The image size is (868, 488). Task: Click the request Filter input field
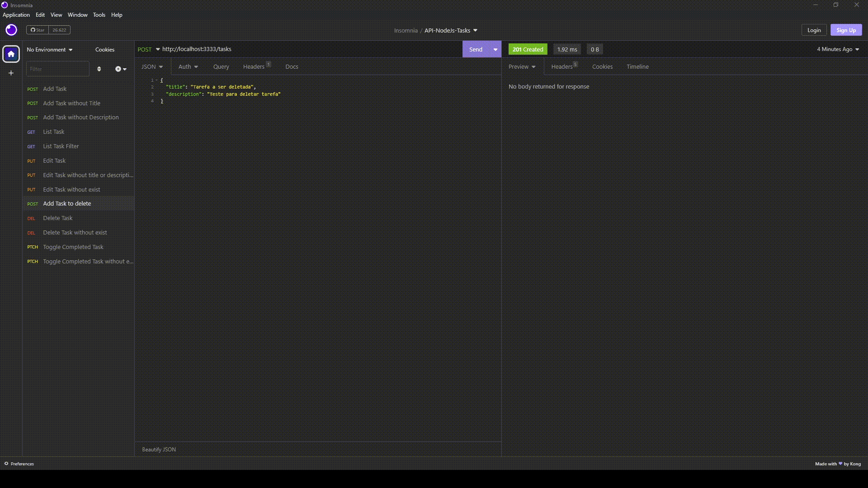tap(58, 69)
